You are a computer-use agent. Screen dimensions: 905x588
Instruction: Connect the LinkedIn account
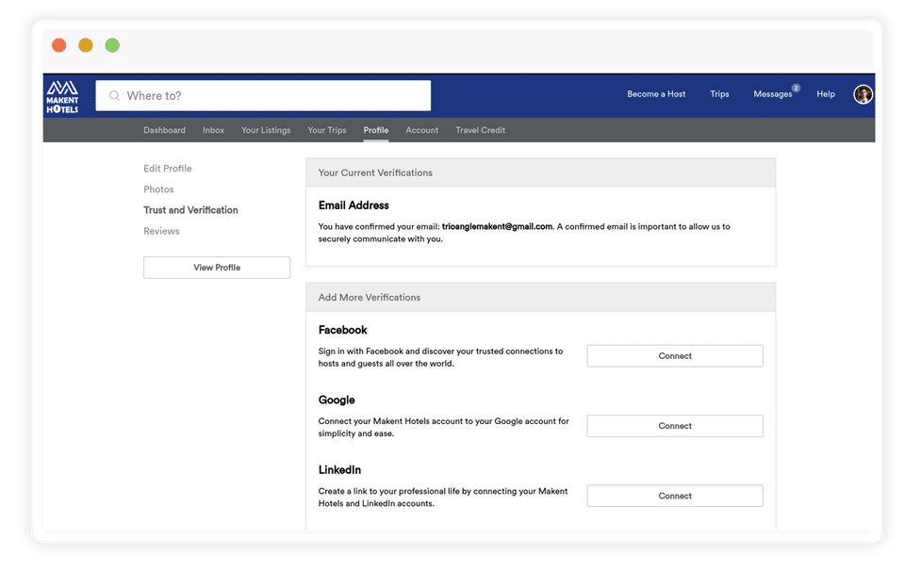pyautogui.click(x=675, y=496)
